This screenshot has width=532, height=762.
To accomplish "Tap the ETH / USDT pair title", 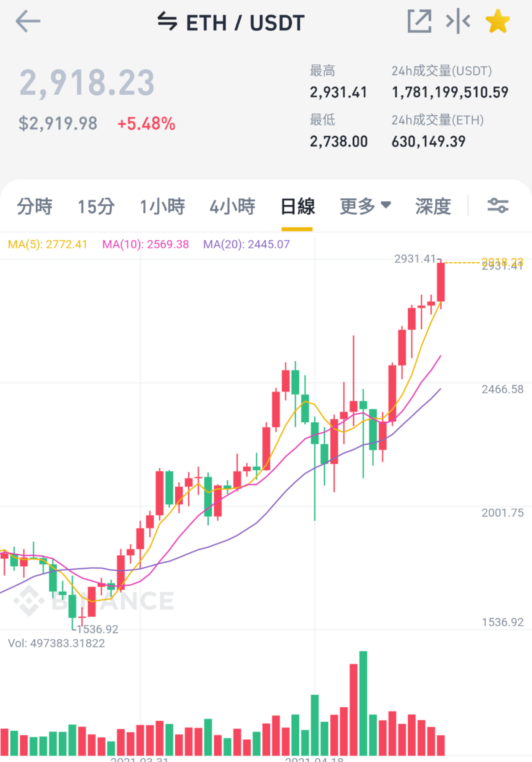I will coord(245,22).
